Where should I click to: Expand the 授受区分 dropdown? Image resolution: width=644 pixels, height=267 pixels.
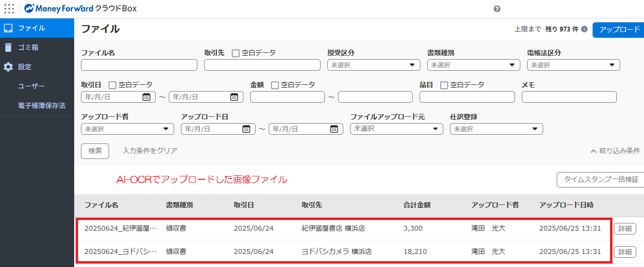374,65
